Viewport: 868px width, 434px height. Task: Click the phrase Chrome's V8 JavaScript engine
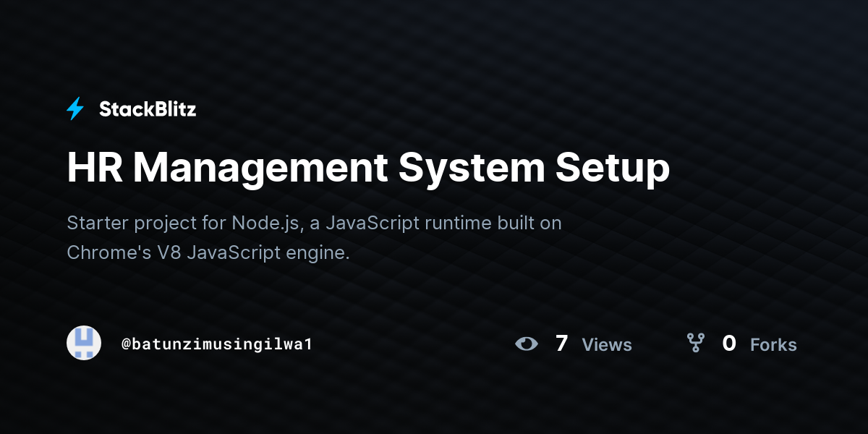tap(208, 252)
